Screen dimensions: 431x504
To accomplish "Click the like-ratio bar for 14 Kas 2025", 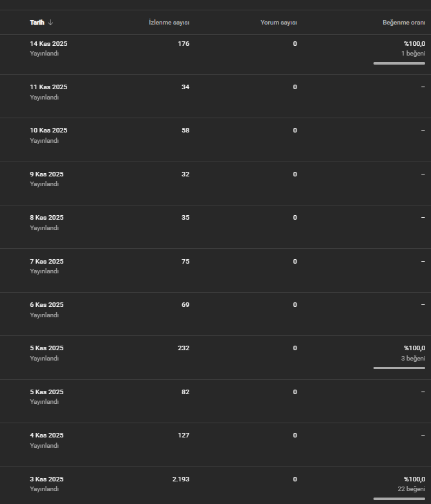I will tap(399, 63).
